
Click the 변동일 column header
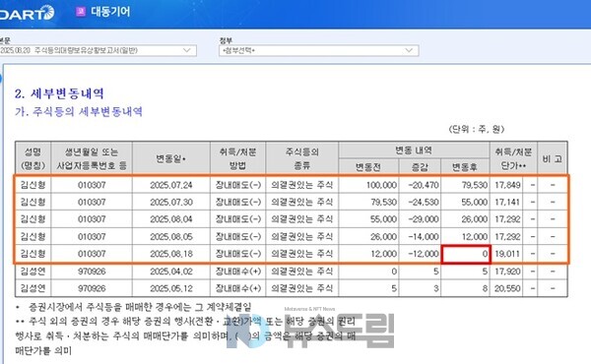click(x=171, y=158)
